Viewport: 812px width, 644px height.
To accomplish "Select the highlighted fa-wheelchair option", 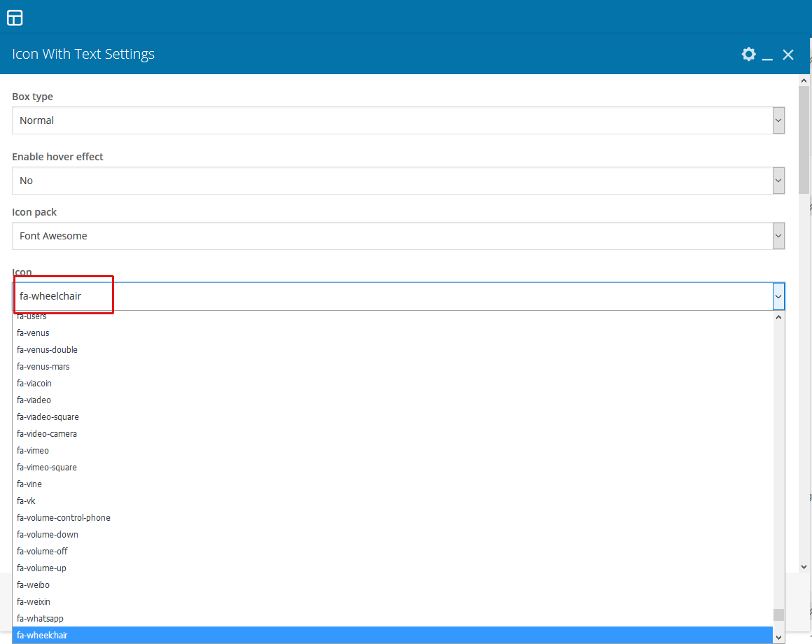I will click(x=42, y=636).
